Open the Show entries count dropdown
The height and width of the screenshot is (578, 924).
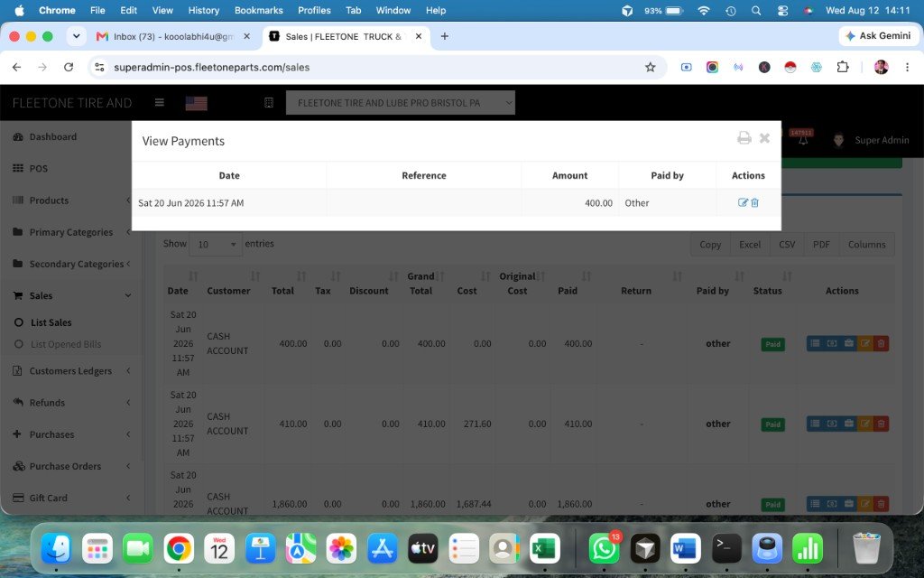(216, 244)
